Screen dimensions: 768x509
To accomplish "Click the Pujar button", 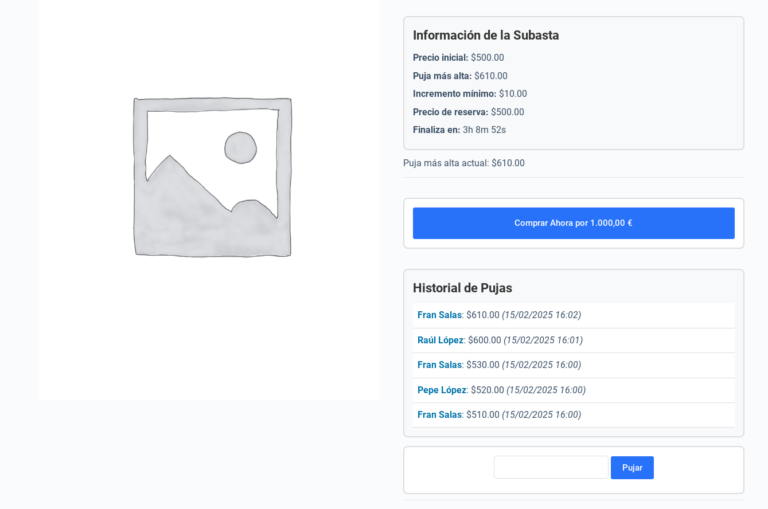I will click(x=632, y=468).
